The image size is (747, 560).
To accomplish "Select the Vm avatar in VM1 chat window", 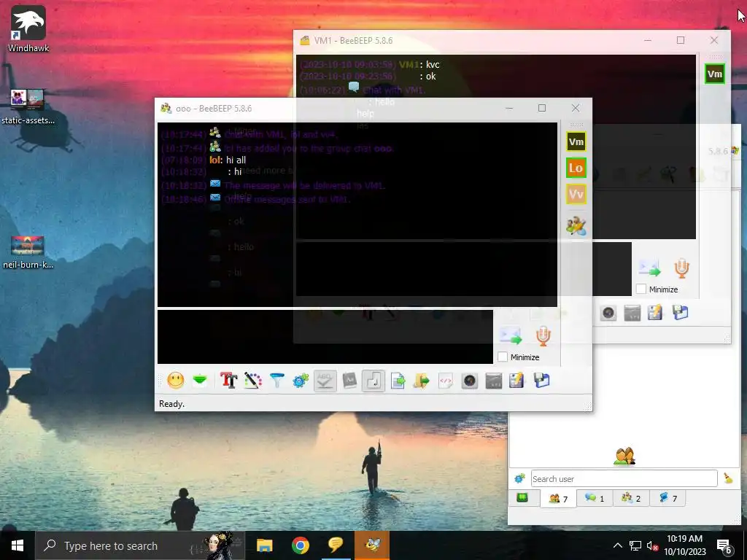I will click(x=715, y=74).
